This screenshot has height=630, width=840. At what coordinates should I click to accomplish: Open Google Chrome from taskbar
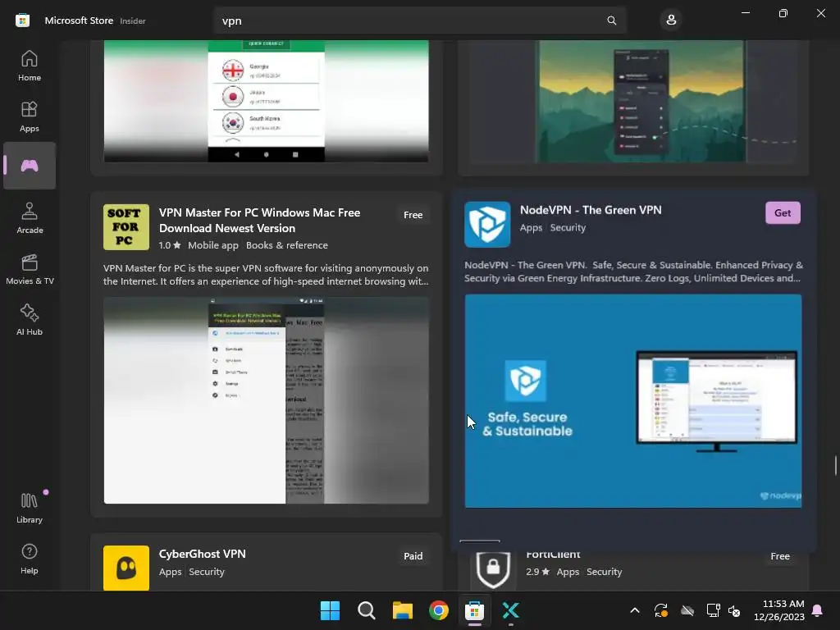439,610
